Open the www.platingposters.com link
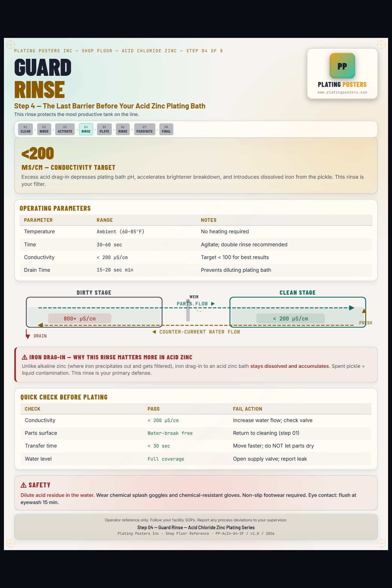392x588 pixels. click(342, 92)
